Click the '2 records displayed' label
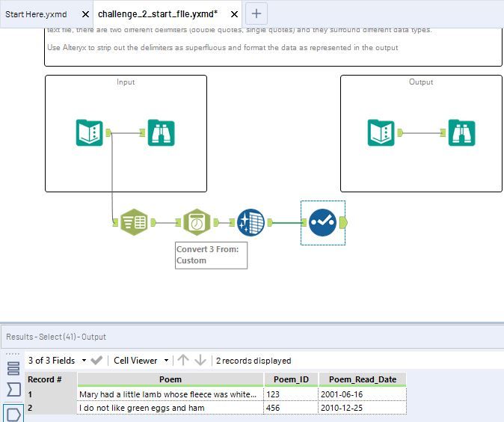 [x=253, y=361]
